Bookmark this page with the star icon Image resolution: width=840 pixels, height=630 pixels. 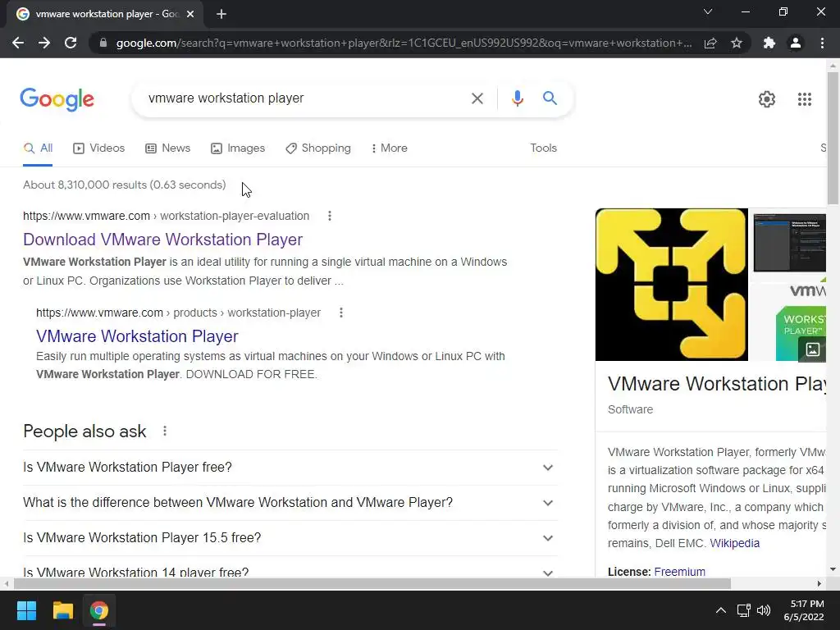(x=737, y=43)
